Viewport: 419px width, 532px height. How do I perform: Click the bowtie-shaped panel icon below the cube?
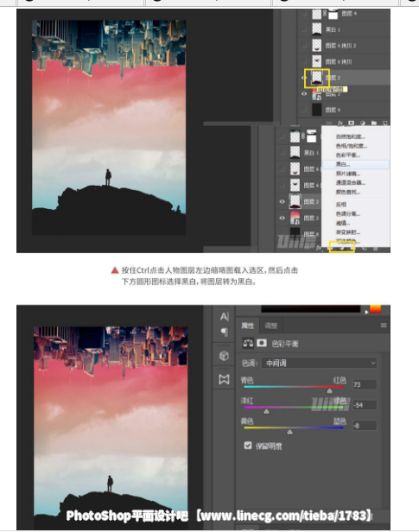point(224,379)
